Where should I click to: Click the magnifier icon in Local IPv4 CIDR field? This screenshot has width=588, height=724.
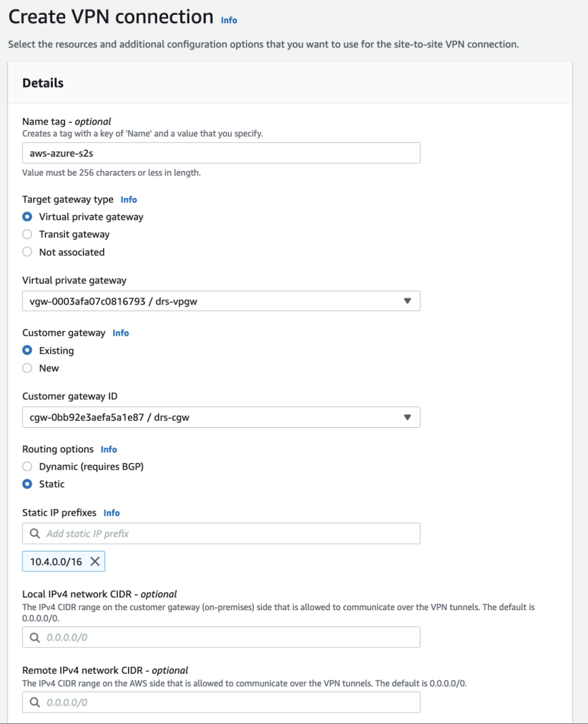pyautogui.click(x=33, y=637)
